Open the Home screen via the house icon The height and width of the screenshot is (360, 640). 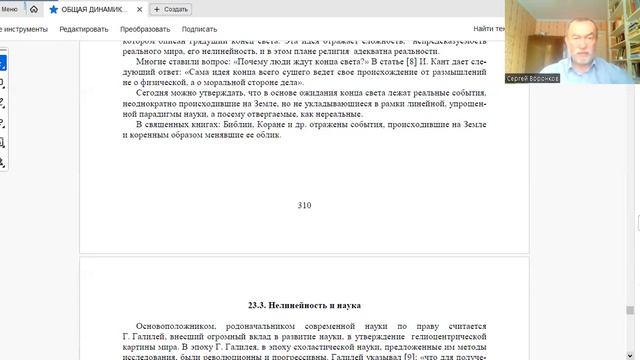click(x=34, y=9)
